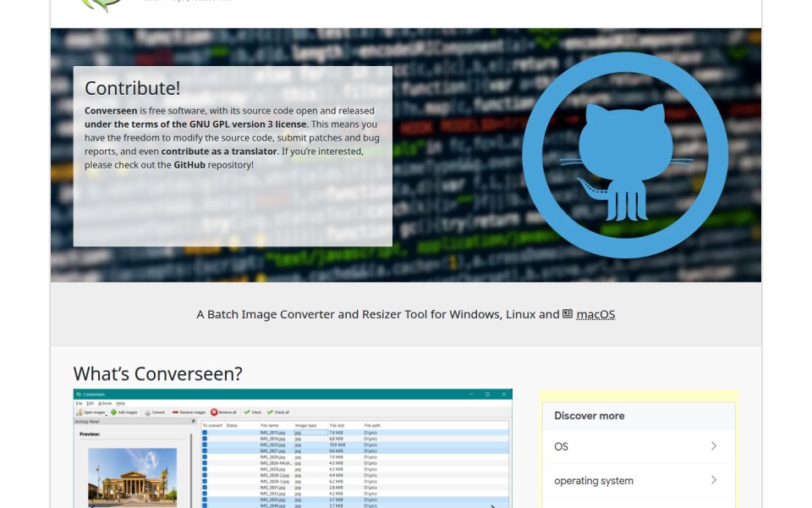Click the chevron beside operating system
Screen dimensions: 812x508
pos(714,481)
